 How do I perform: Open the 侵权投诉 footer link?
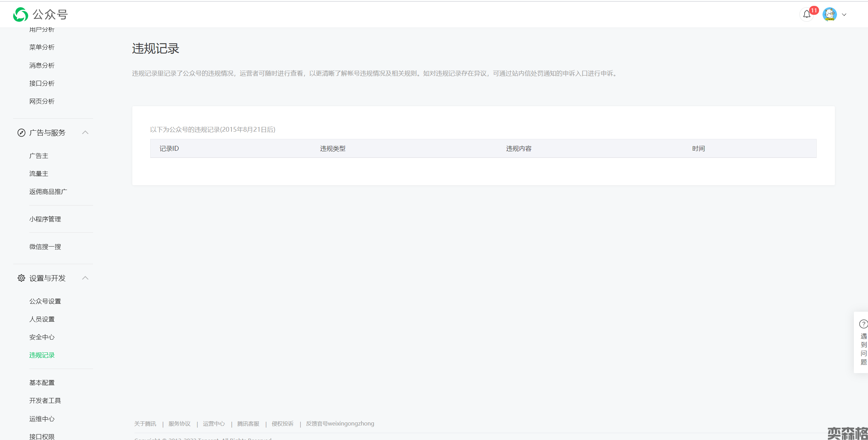283,424
